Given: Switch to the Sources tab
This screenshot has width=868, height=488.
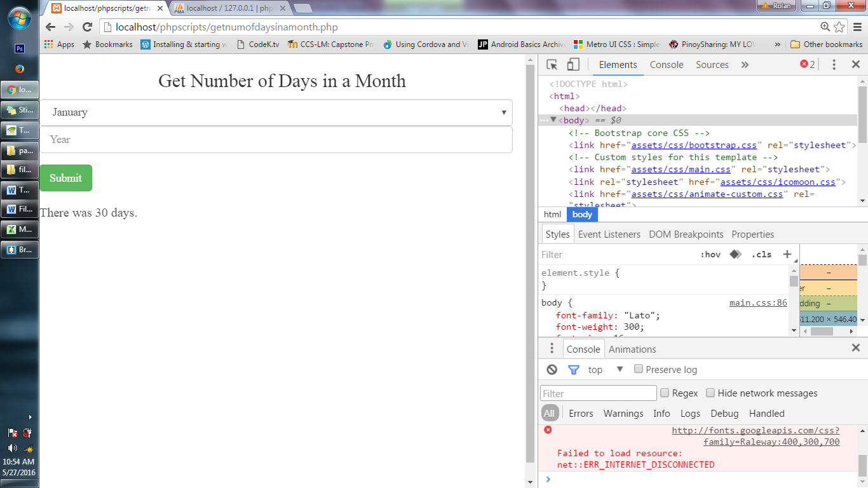Looking at the screenshot, I should [x=712, y=65].
